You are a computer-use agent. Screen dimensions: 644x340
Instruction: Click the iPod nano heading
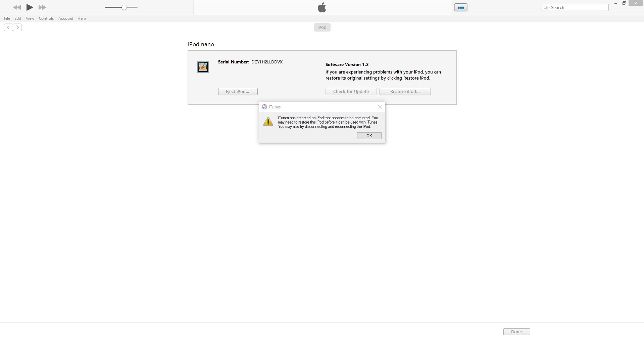(x=201, y=44)
